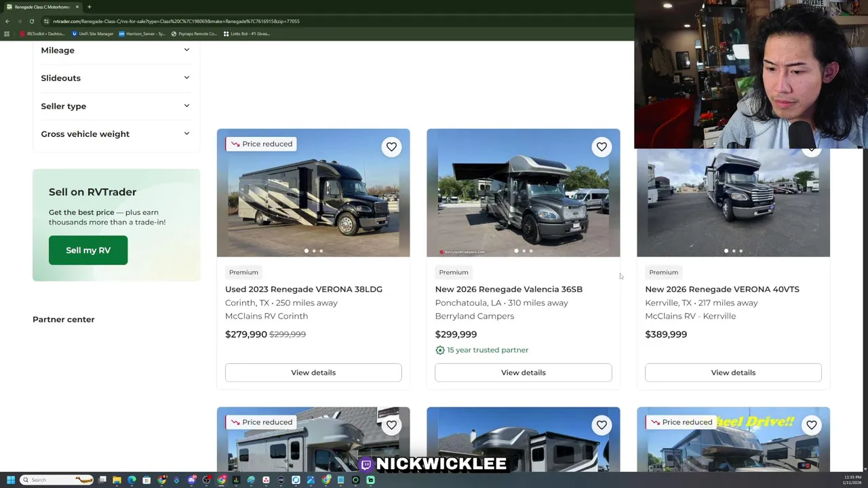Open OBS Studio from taskbar
868x488 pixels.
click(206, 480)
